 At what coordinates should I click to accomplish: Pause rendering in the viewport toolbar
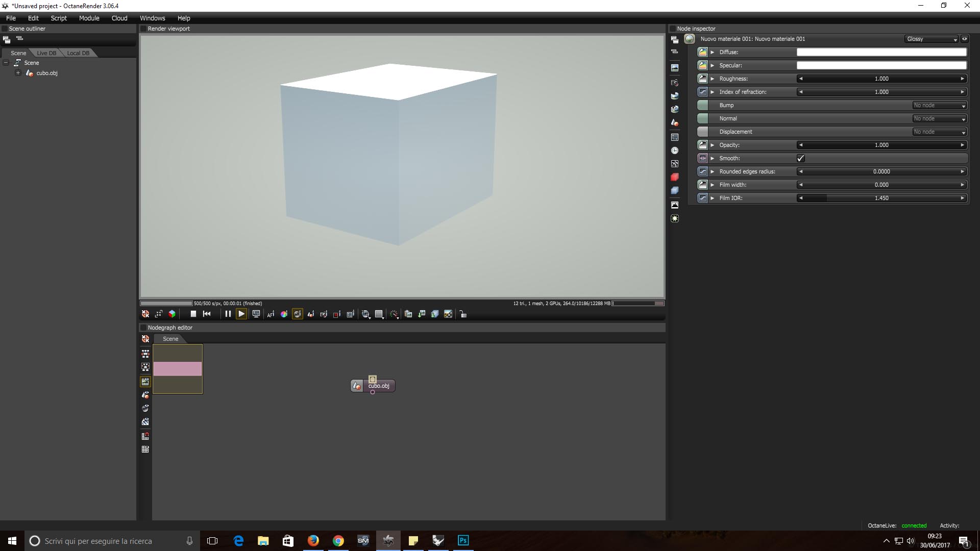coord(228,314)
